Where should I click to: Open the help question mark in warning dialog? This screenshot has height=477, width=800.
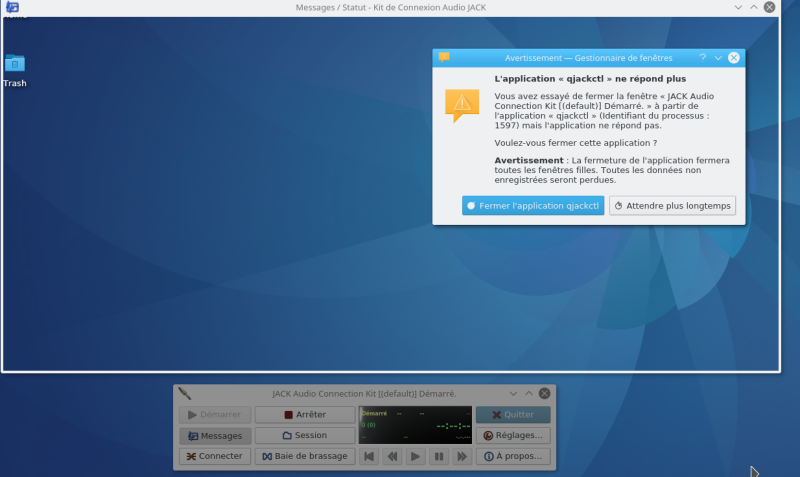pyautogui.click(x=703, y=58)
